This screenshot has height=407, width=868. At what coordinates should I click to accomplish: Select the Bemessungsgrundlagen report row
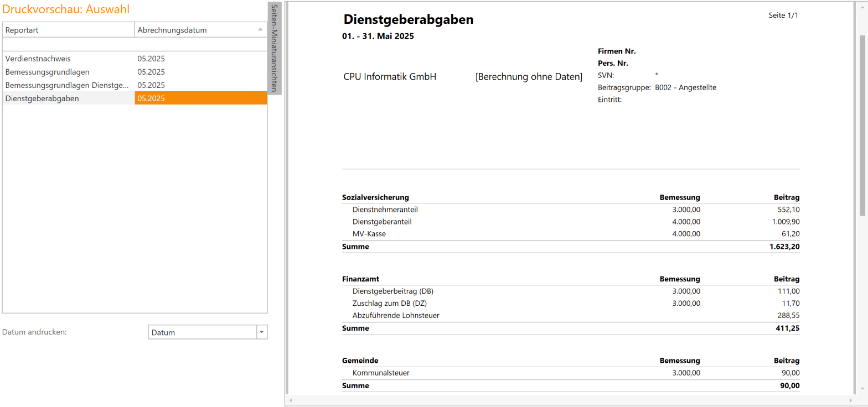(135, 71)
